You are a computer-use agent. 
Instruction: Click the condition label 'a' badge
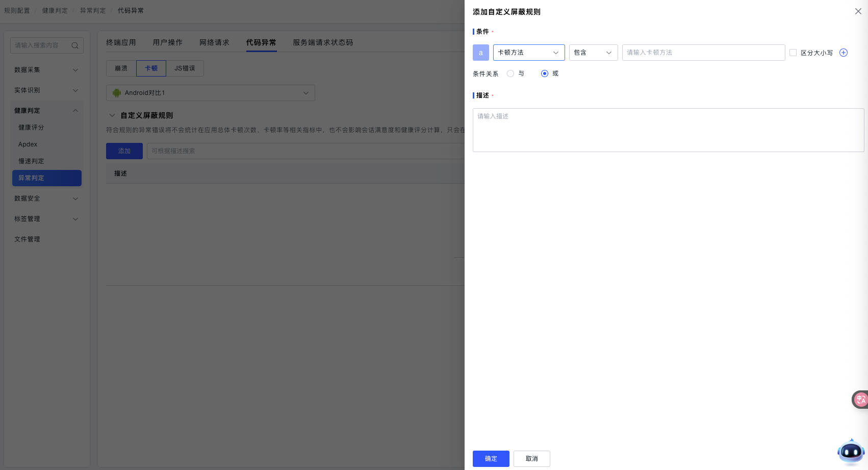pyautogui.click(x=480, y=53)
